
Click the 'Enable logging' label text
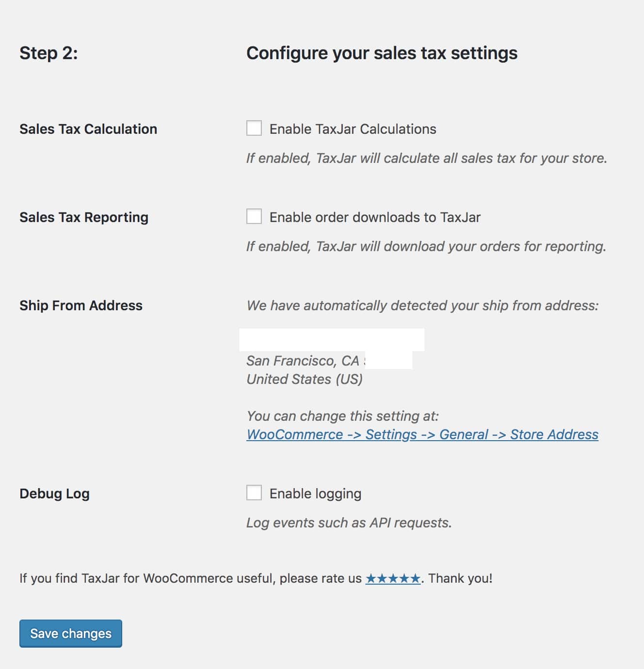(315, 494)
